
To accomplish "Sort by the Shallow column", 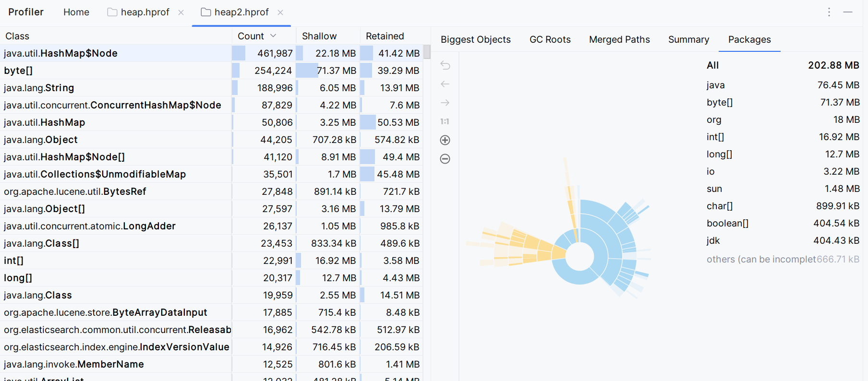I will point(319,36).
